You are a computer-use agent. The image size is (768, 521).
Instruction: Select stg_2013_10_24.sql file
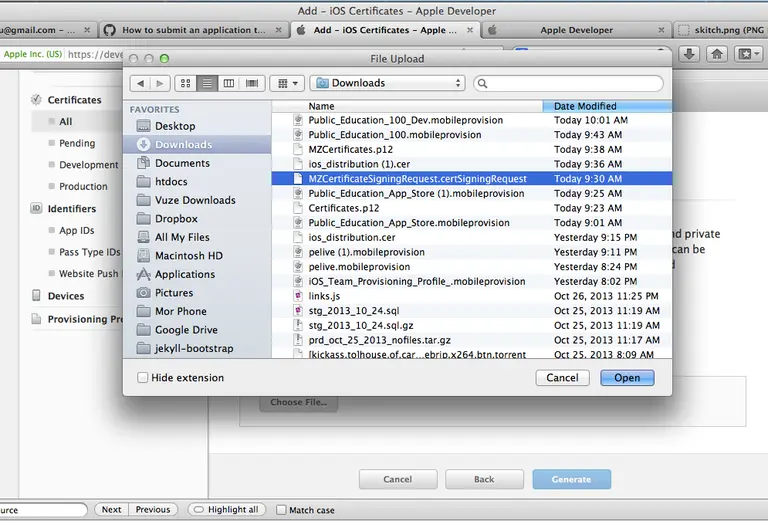(x=472, y=311)
